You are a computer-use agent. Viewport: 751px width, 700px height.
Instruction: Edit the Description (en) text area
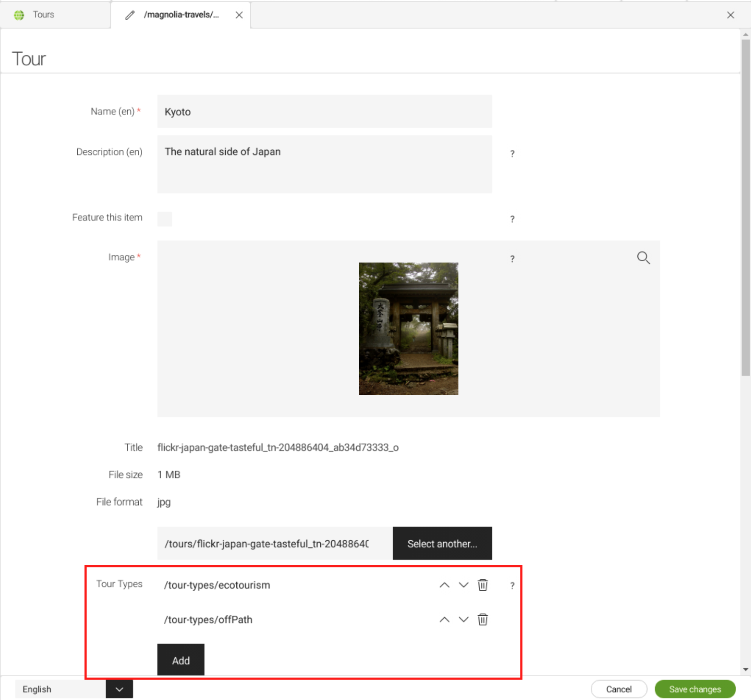tap(325, 164)
